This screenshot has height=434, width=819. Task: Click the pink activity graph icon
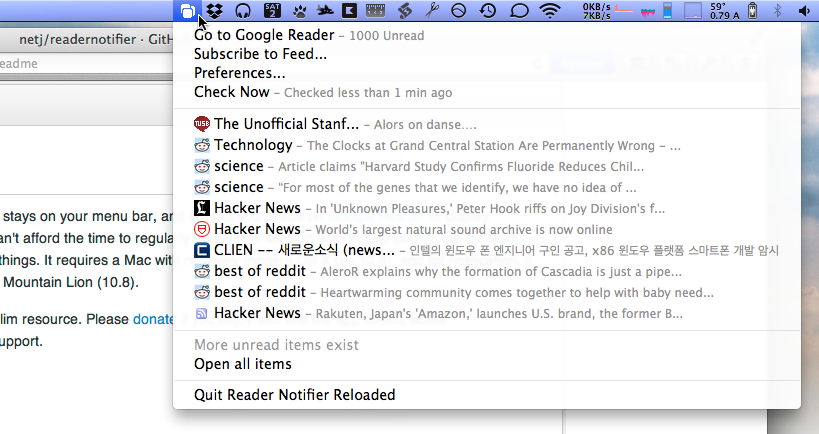coord(648,11)
